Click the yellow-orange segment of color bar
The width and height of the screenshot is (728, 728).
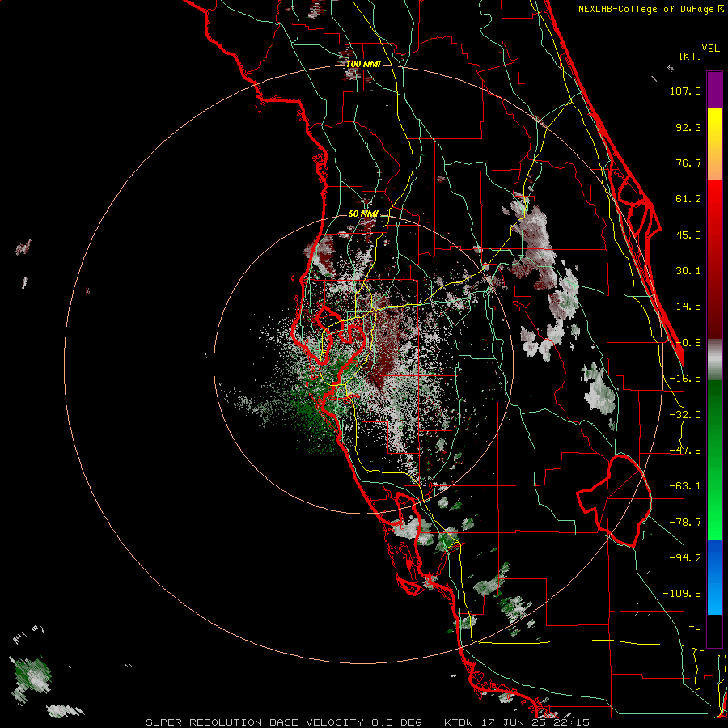coord(714,144)
